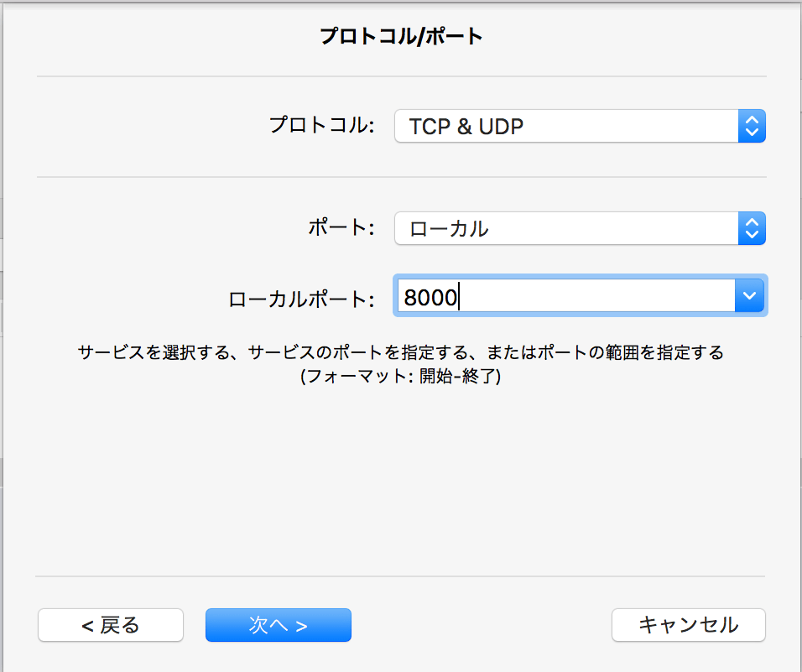Viewport: 802px width, 672px height.
Task: Click the ポート: field label
Action: coord(341,227)
